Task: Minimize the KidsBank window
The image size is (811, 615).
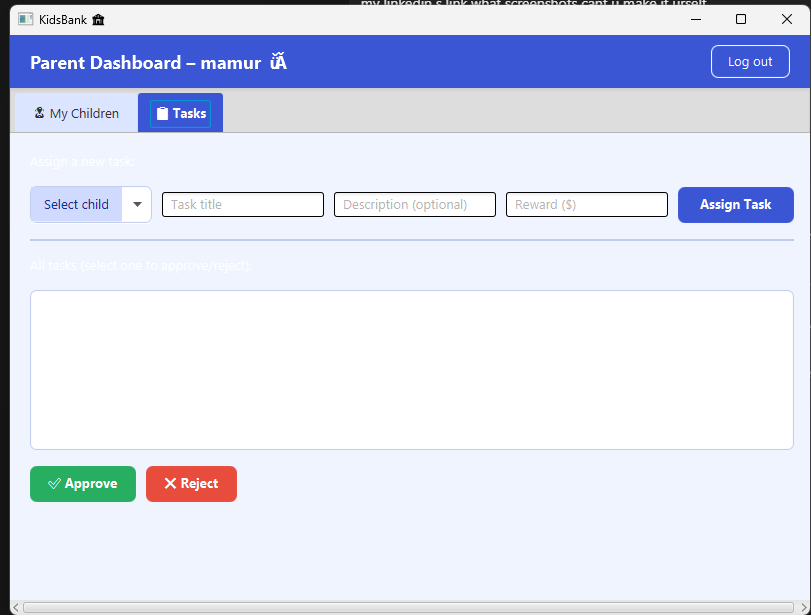Action: [696, 20]
